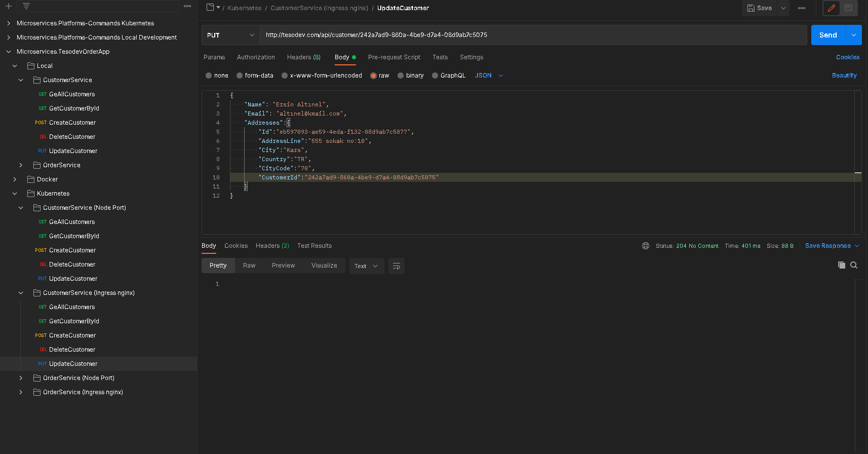868x454 pixels.
Task: Toggle the wrap lines icon in response
Action: click(x=397, y=266)
